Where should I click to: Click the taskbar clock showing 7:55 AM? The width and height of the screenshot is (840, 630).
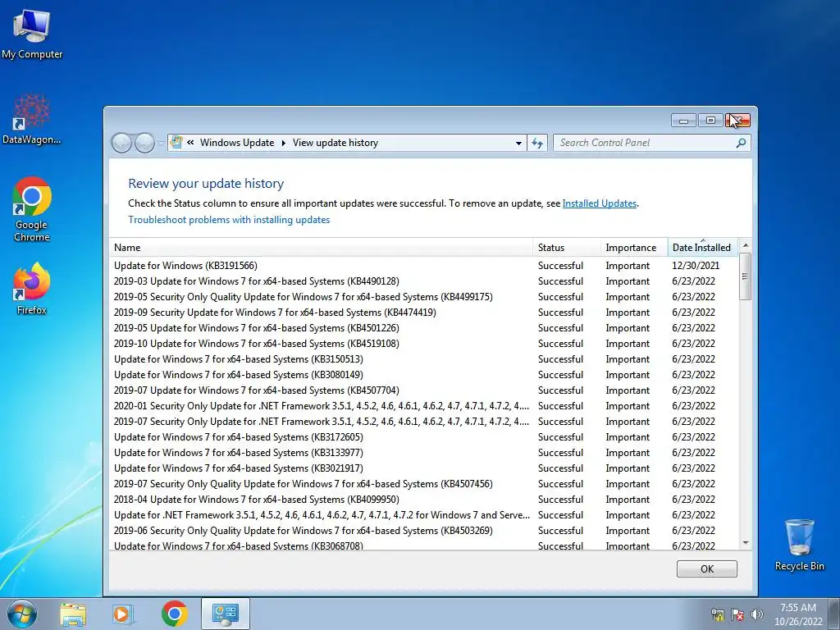pyautogui.click(x=797, y=614)
